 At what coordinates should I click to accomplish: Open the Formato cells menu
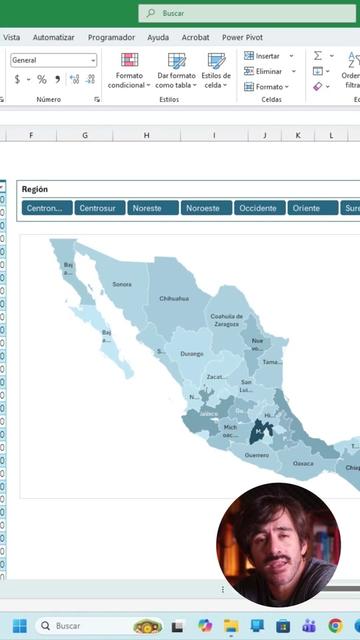pyautogui.click(x=266, y=87)
